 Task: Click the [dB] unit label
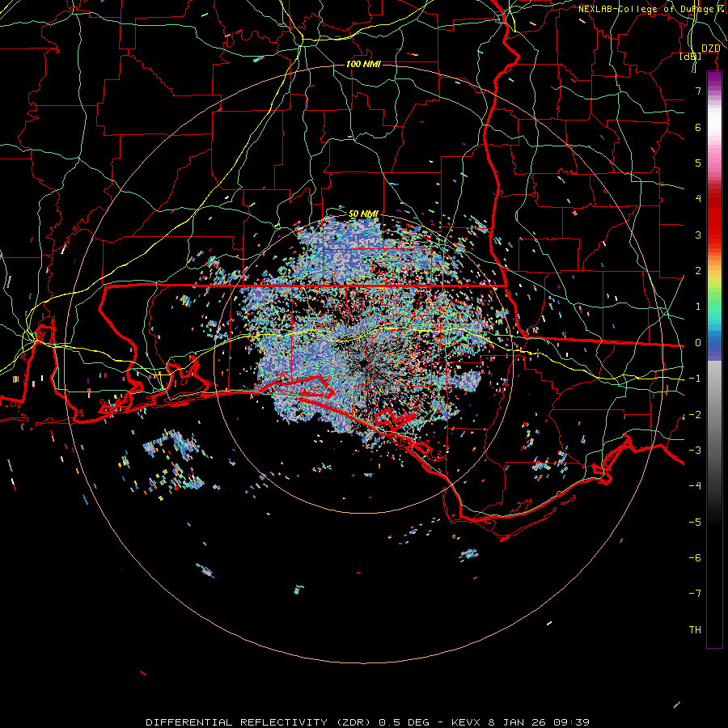pyautogui.click(x=691, y=56)
